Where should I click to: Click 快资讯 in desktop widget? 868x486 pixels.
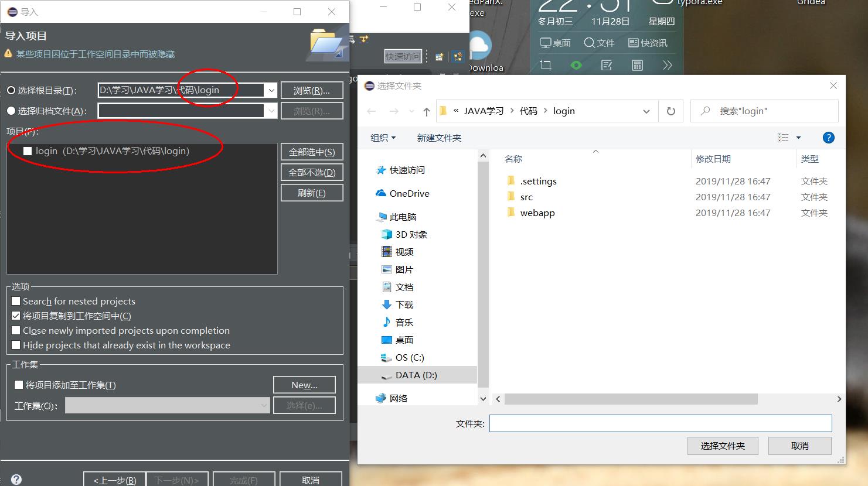tap(648, 43)
